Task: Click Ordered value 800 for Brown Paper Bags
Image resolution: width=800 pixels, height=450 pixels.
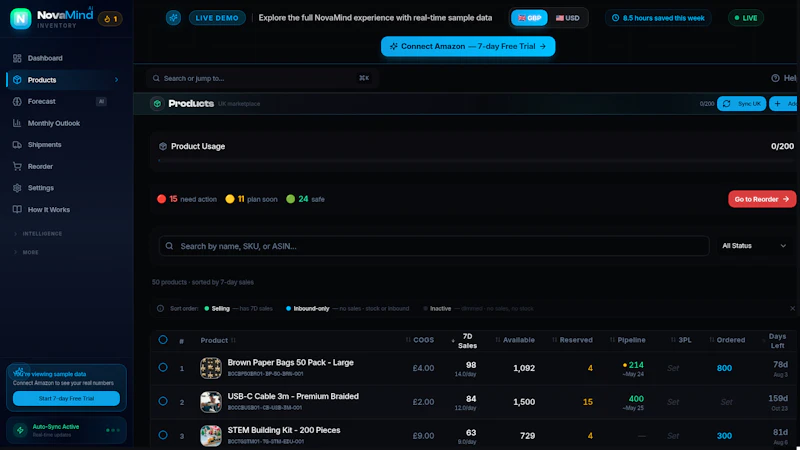Action: pos(724,368)
